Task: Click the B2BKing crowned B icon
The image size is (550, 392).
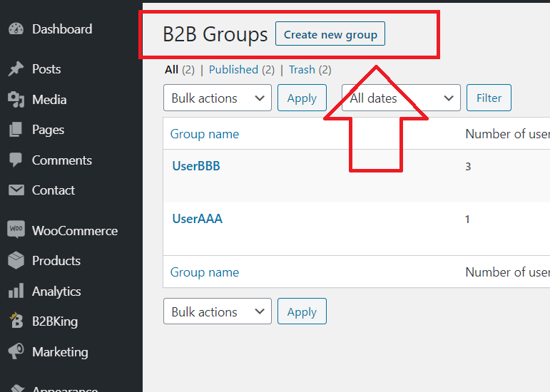Action: click(16, 320)
